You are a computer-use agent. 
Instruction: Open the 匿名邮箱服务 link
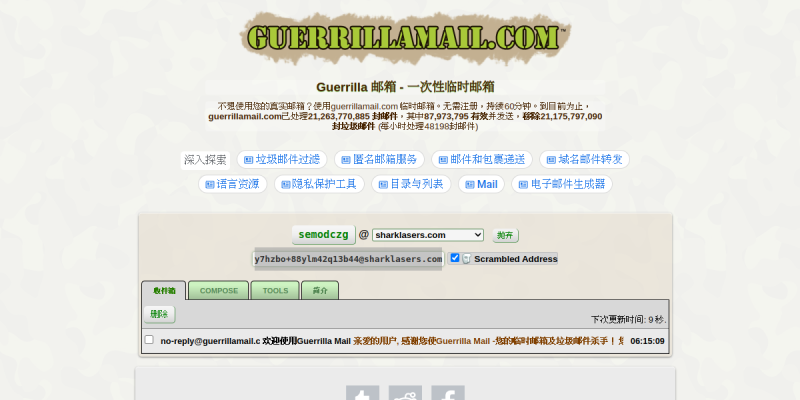[379, 159]
